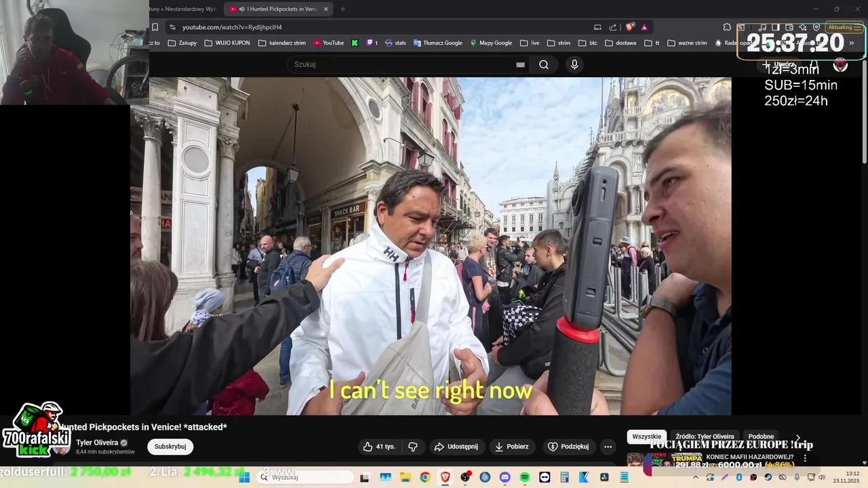This screenshot has height=488, width=868.
Task: Show next chips arrow
Action: [797, 437]
